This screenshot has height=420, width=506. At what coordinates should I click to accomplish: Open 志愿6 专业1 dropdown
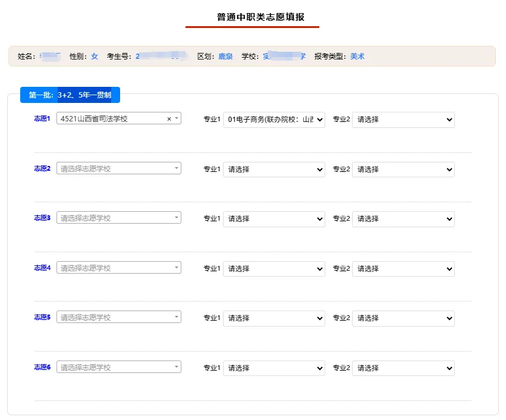(274, 368)
